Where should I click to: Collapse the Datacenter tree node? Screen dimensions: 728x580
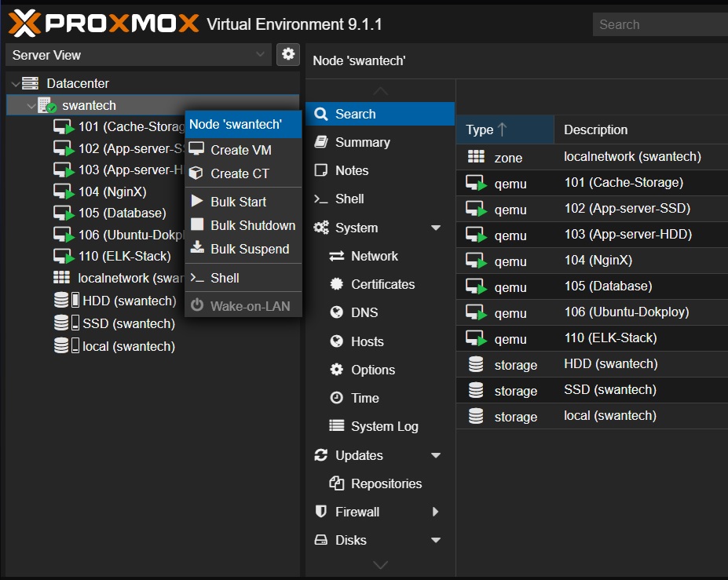[x=16, y=84]
